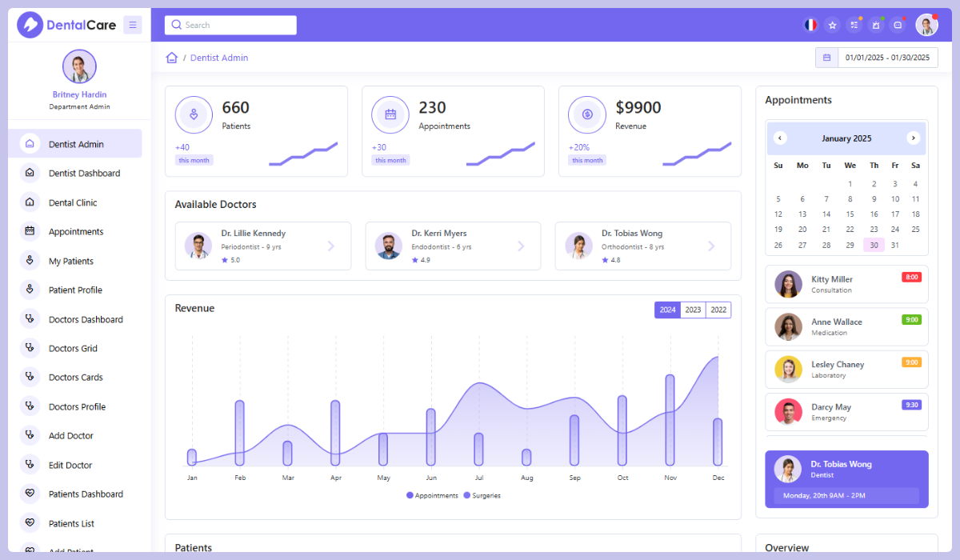
Task: Open the Patients List menu entry
Action: [x=73, y=522]
